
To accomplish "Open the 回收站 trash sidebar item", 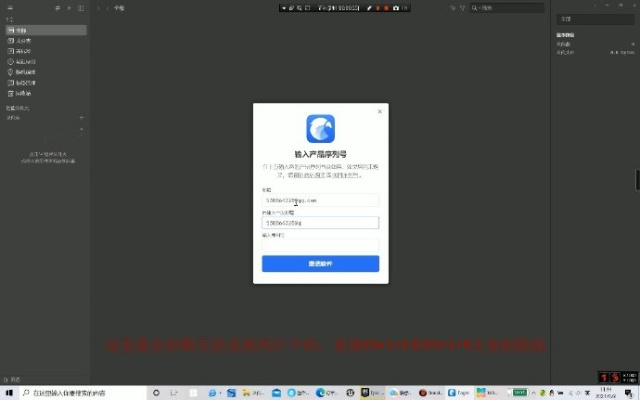I will coord(46,93).
